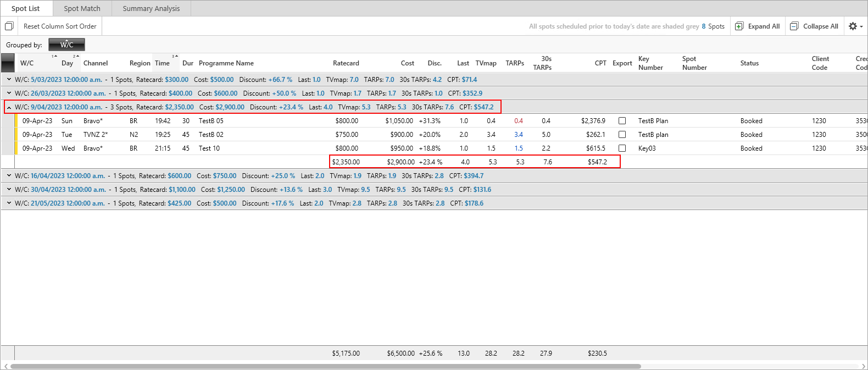Sort by the W/C column header
Viewport: 868px width, 370px height.
(x=27, y=63)
